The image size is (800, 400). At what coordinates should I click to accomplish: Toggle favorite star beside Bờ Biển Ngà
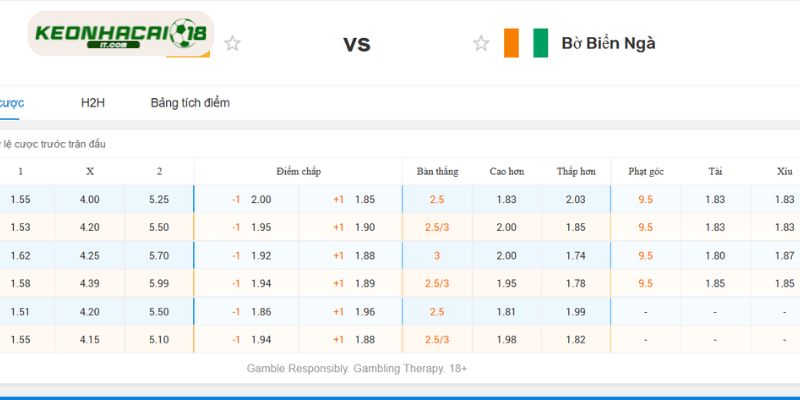pos(481,43)
